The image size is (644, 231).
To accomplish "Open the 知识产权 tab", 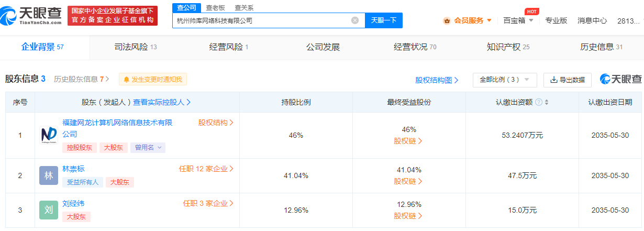I will click(508, 47).
